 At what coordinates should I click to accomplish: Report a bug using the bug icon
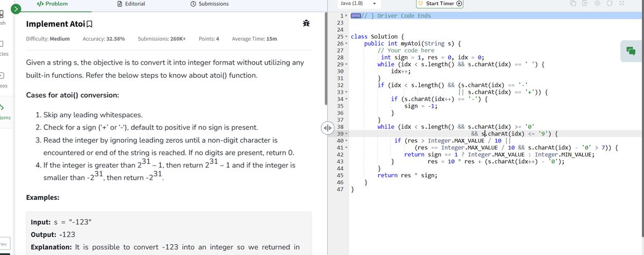[306, 24]
